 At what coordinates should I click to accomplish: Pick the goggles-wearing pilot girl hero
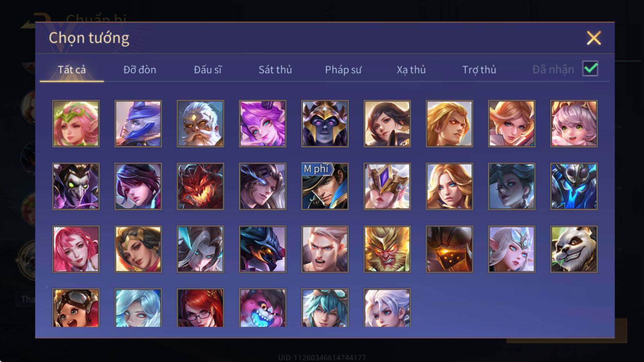pos(76,308)
